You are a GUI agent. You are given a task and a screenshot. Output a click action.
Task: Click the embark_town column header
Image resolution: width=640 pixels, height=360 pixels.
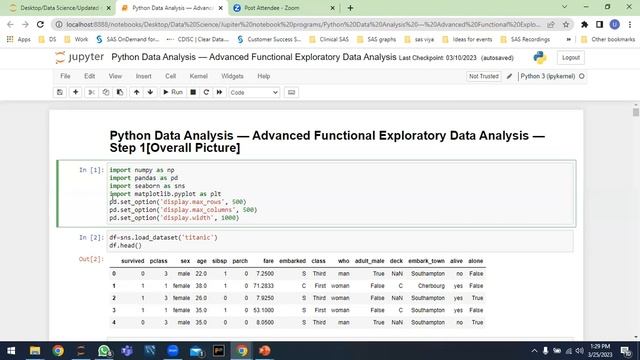[427, 261]
